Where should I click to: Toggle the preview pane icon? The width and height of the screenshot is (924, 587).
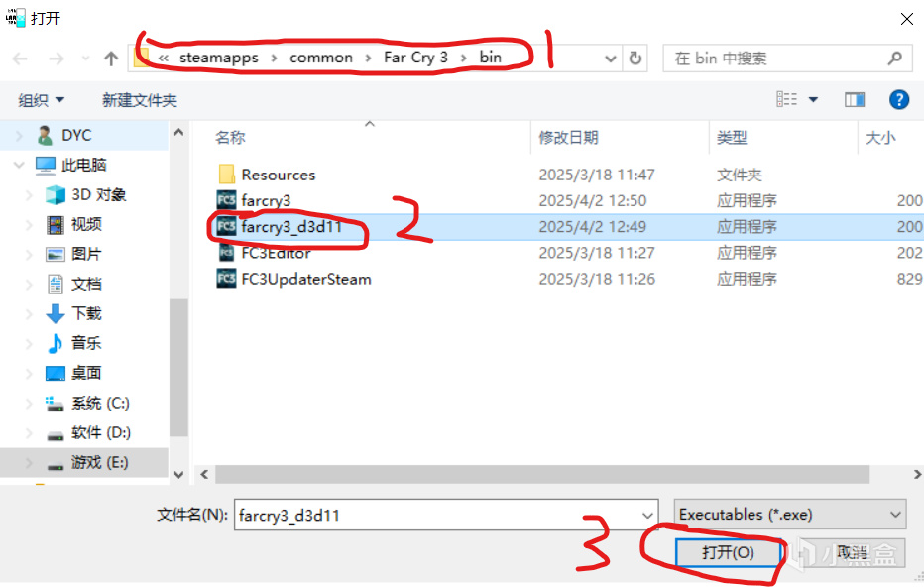(854, 99)
